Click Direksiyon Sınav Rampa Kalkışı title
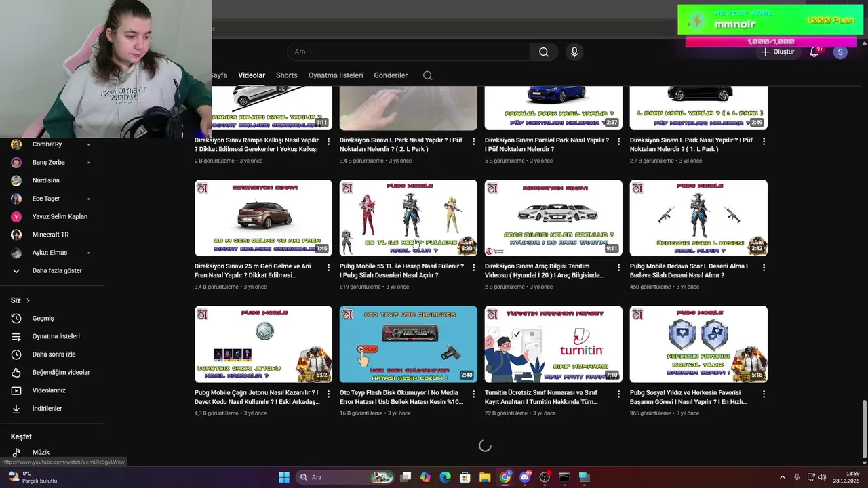The height and width of the screenshot is (488, 868). click(x=256, y=144)
